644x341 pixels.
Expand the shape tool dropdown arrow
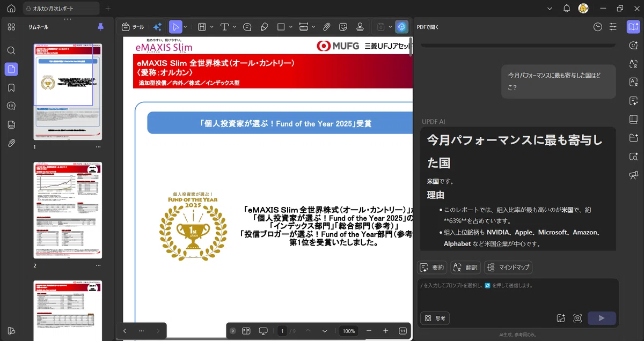291,27
